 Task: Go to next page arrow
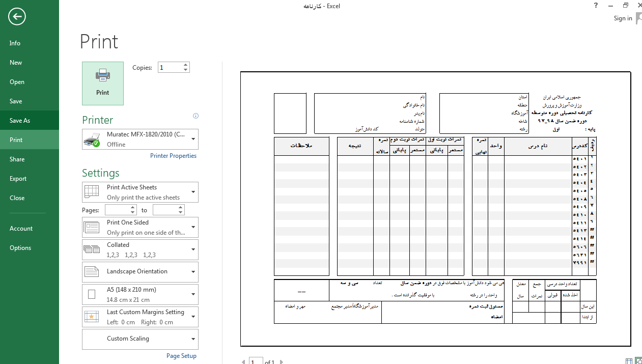click(x=282, y=362)
